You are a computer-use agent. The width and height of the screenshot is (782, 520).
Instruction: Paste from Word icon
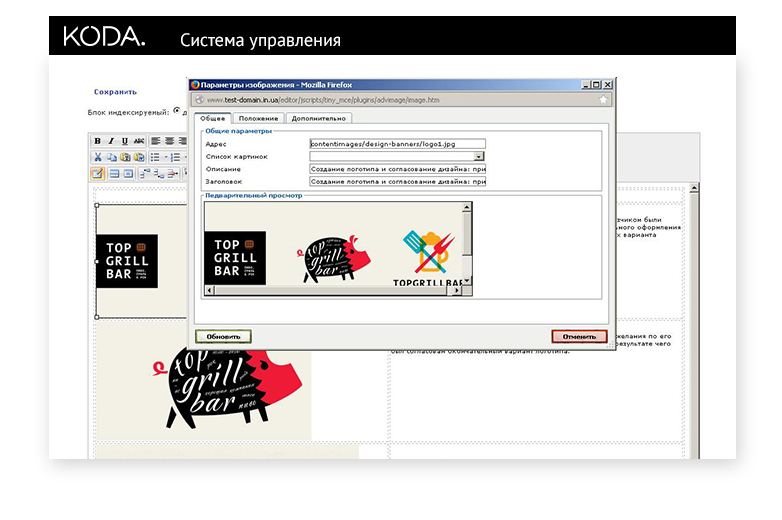pos(139,157)
